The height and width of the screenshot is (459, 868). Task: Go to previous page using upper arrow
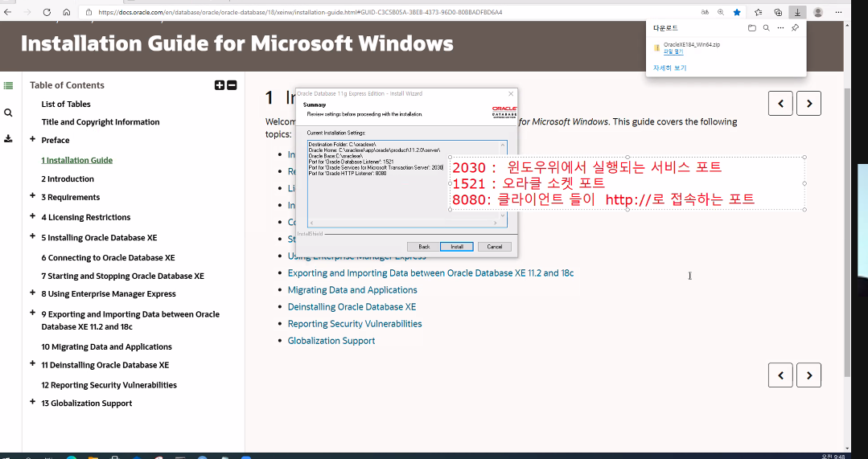pyautogui.click(x=780, y=104)
